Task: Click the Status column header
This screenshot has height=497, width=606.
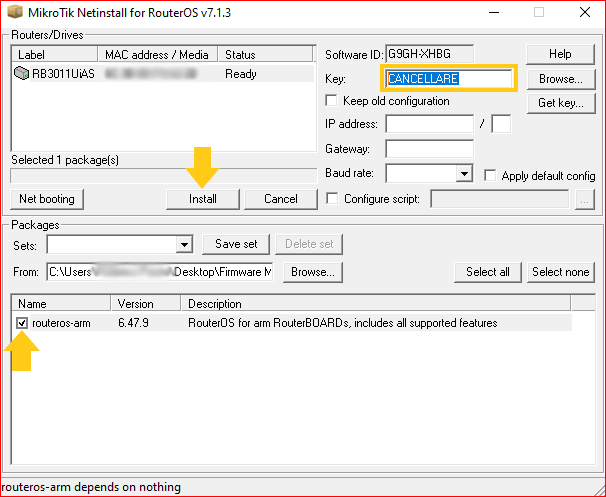Action: point(266,54)
